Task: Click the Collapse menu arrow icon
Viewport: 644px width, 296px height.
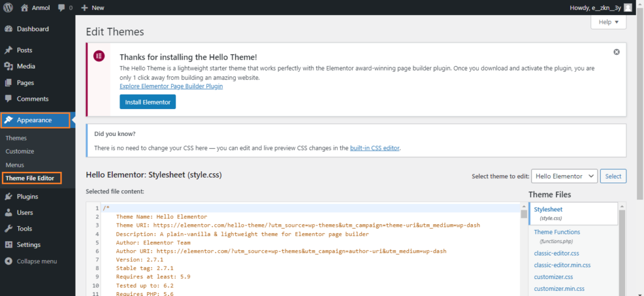Action: pos(8,261)
